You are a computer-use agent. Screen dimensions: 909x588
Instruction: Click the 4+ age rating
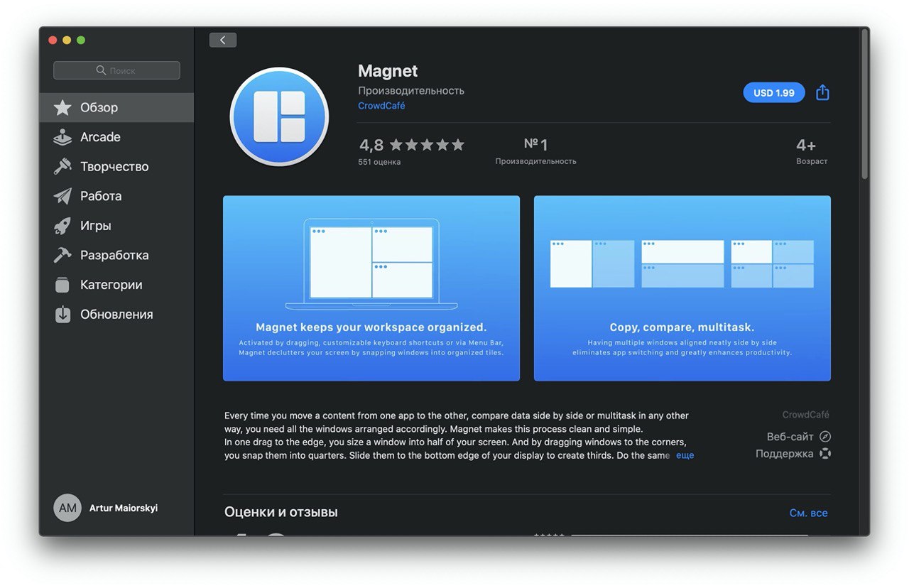812,151
